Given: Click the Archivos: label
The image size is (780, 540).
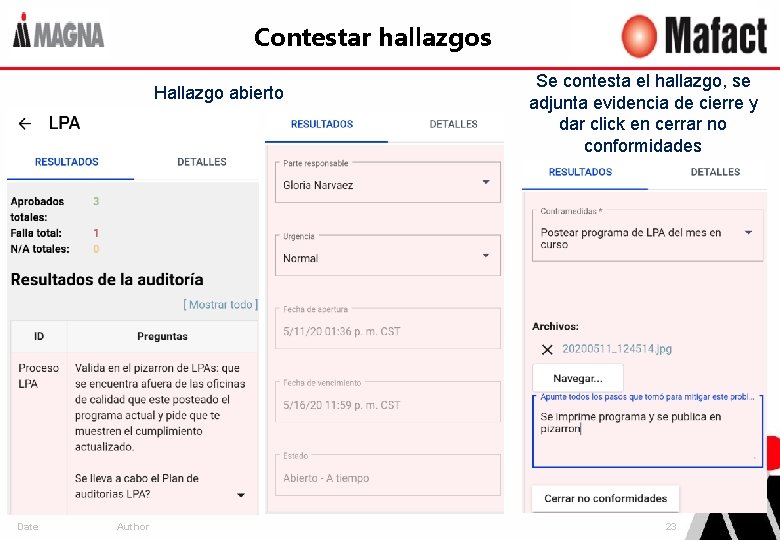Looking at the screenshot, I should pos(555,326).
